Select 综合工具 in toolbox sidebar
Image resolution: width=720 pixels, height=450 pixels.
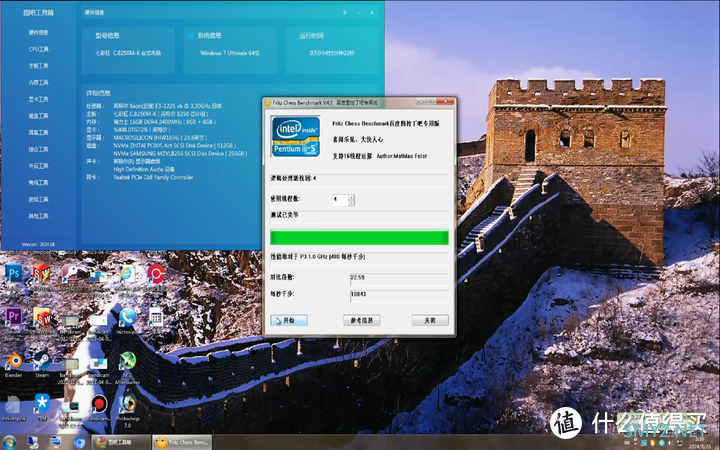pos(39,149)
